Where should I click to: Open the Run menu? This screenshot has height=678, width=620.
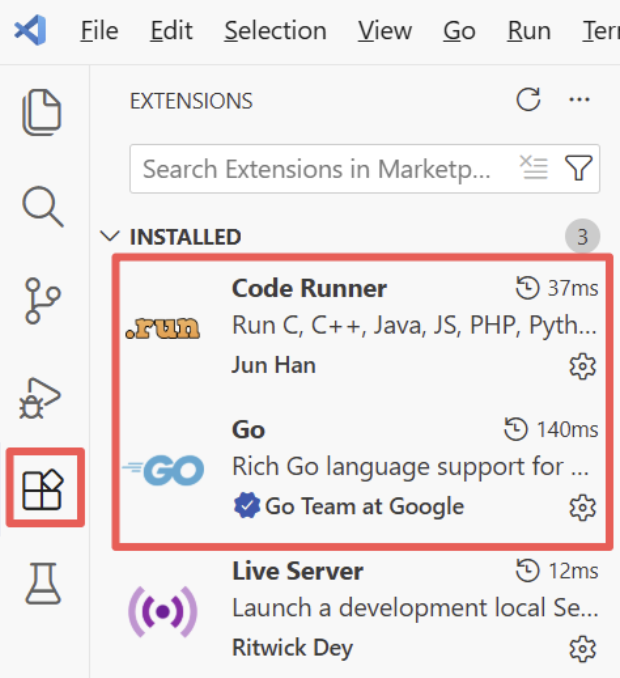529,31
